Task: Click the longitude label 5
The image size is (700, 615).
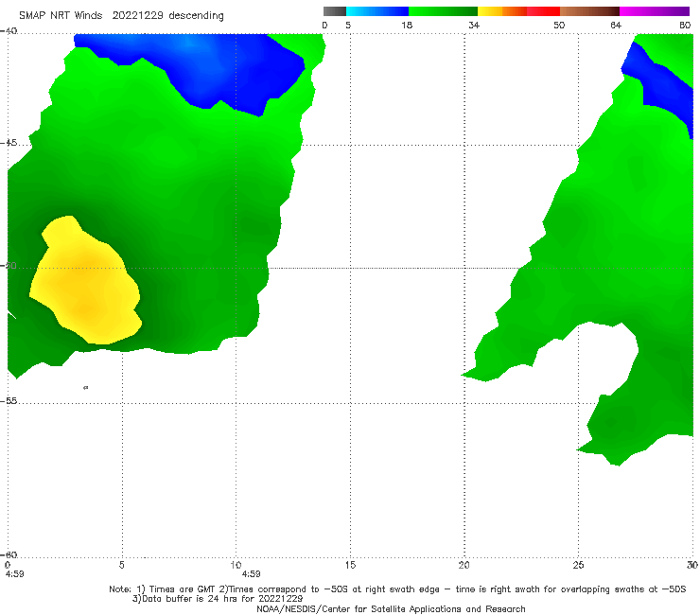Action: (122, 565)
